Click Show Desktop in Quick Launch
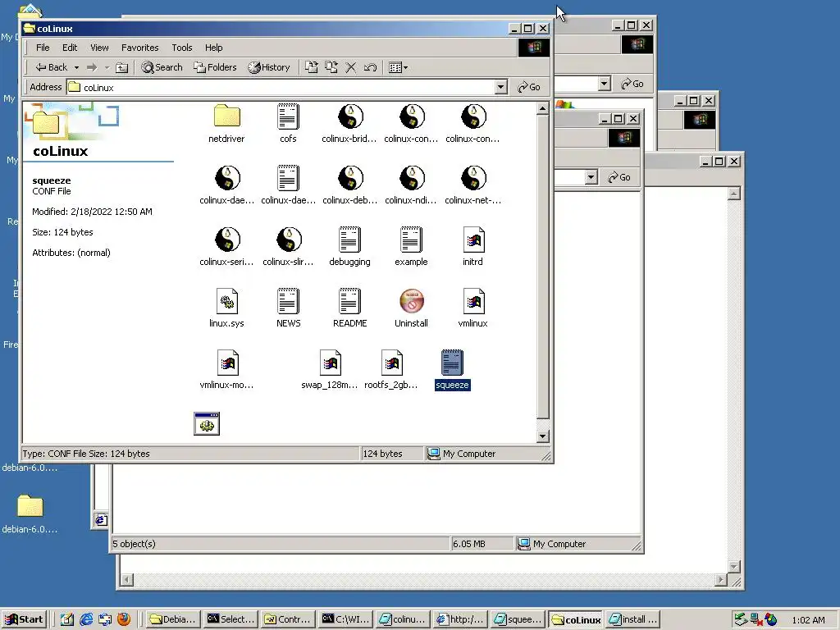This screenshot has width=840, height=630. click(67, 619)
